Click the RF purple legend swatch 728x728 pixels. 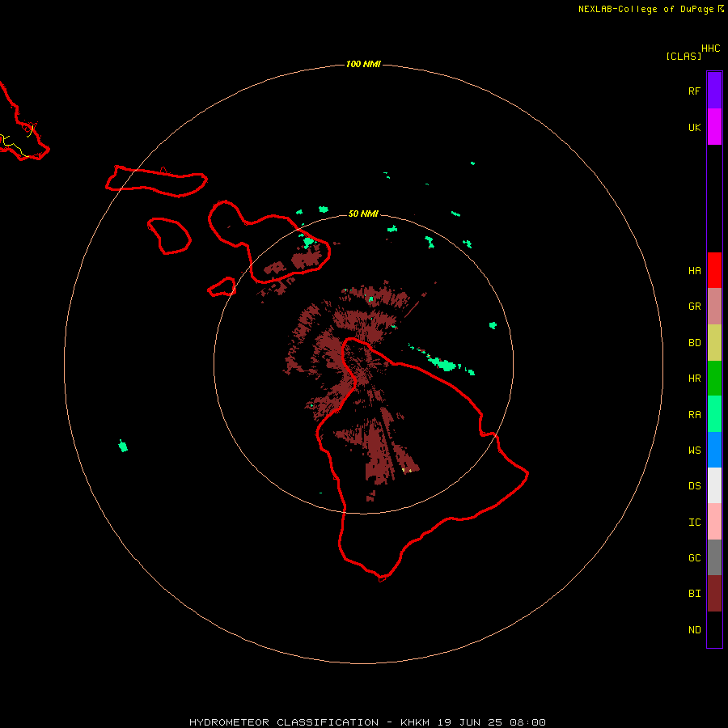pos(714,91)
